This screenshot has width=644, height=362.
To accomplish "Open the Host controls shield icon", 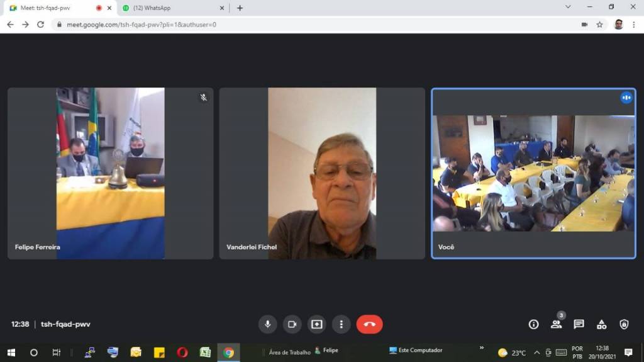I will click(624, 324).
